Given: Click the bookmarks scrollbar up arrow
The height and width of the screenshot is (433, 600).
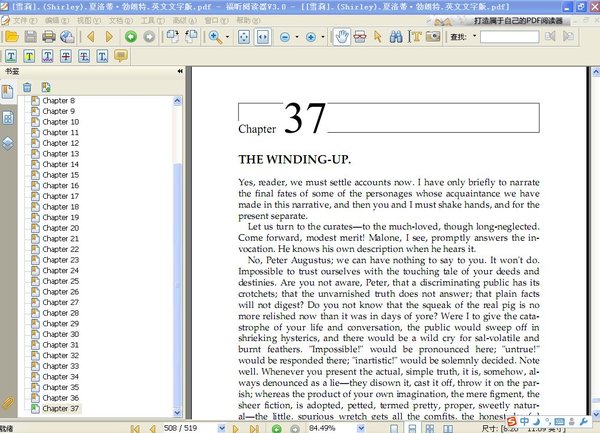Looking at the screenshot, I should (177, 101).
